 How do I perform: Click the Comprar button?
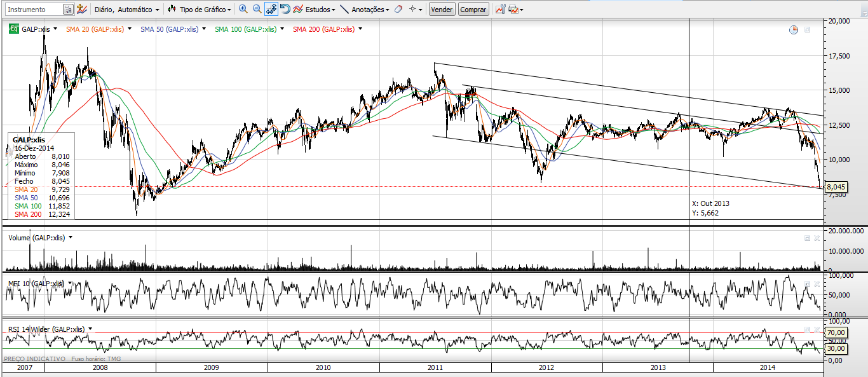click(473, 10)
